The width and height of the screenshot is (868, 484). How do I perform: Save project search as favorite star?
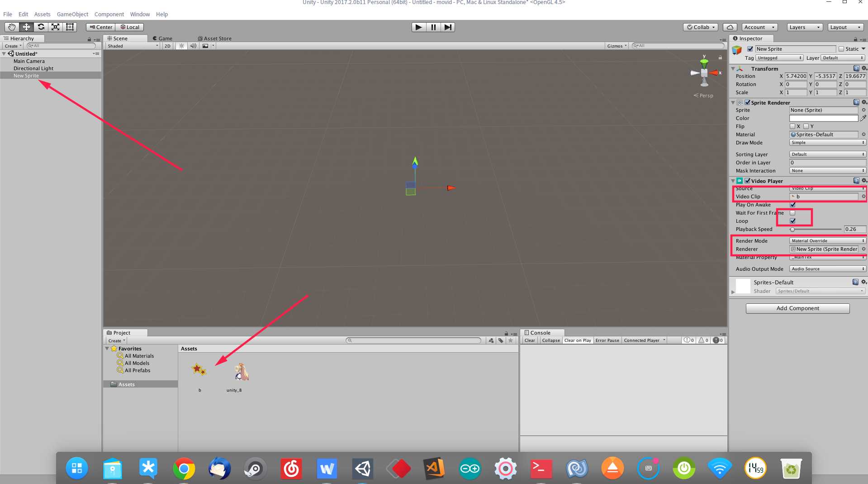(511, 340)
